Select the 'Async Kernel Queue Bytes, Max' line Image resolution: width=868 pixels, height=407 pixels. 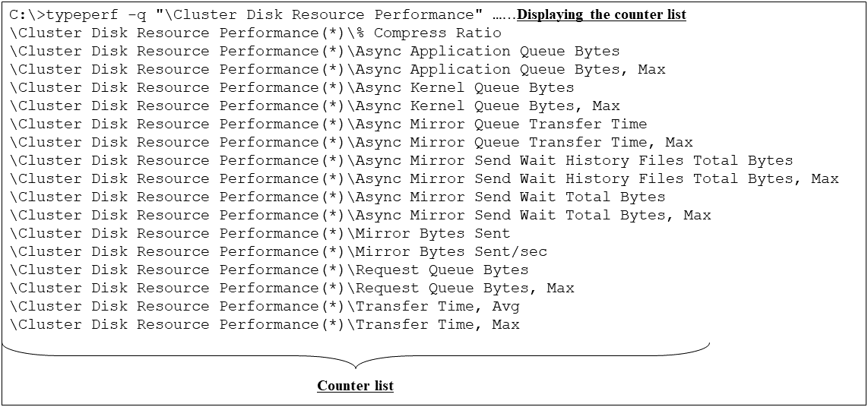[x=315, y=106]
